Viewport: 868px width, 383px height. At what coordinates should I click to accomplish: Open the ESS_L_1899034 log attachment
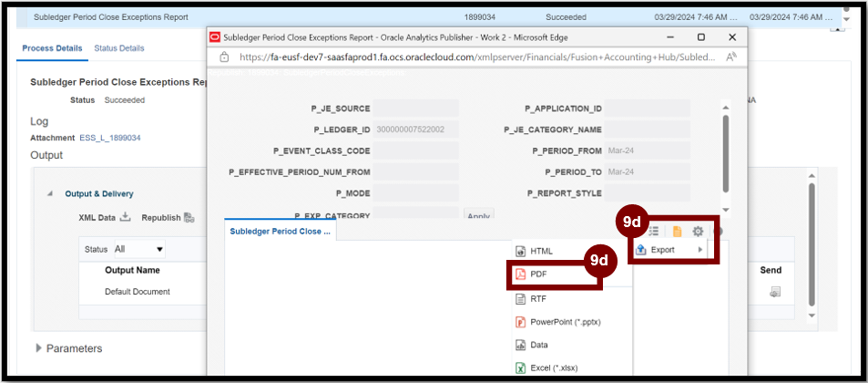point(110,138)
